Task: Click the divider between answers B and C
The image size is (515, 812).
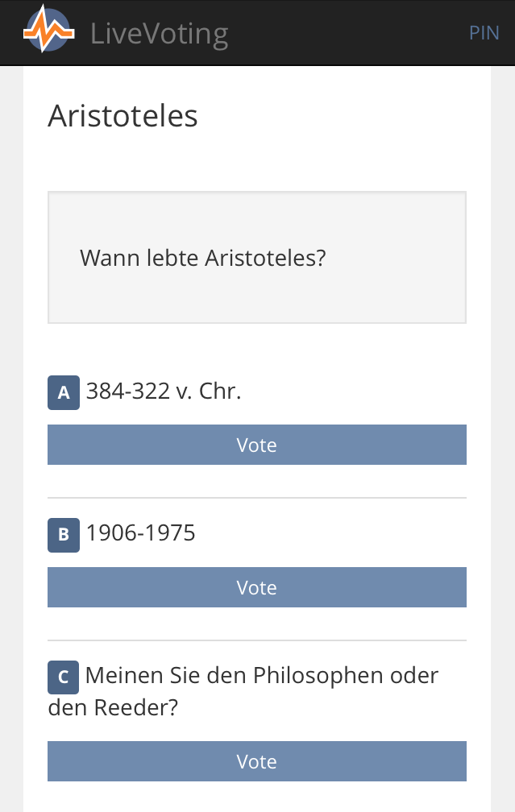Action: [x=257, y=640]
